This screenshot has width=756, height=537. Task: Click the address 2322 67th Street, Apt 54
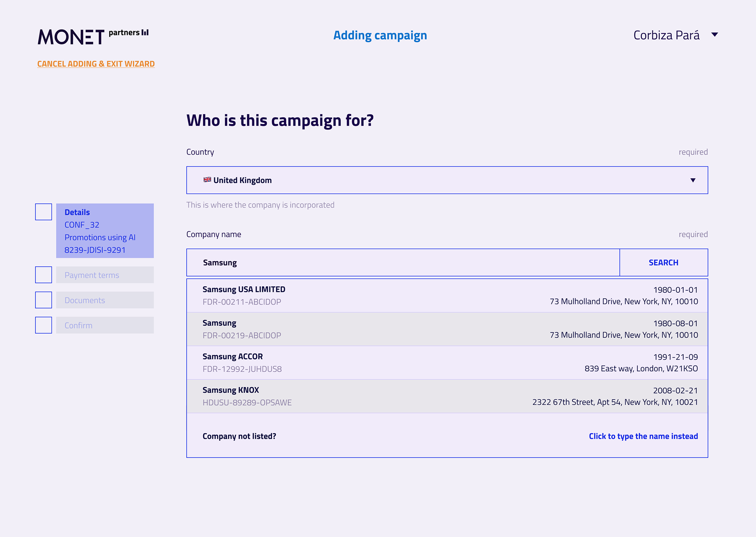point(615,402)
